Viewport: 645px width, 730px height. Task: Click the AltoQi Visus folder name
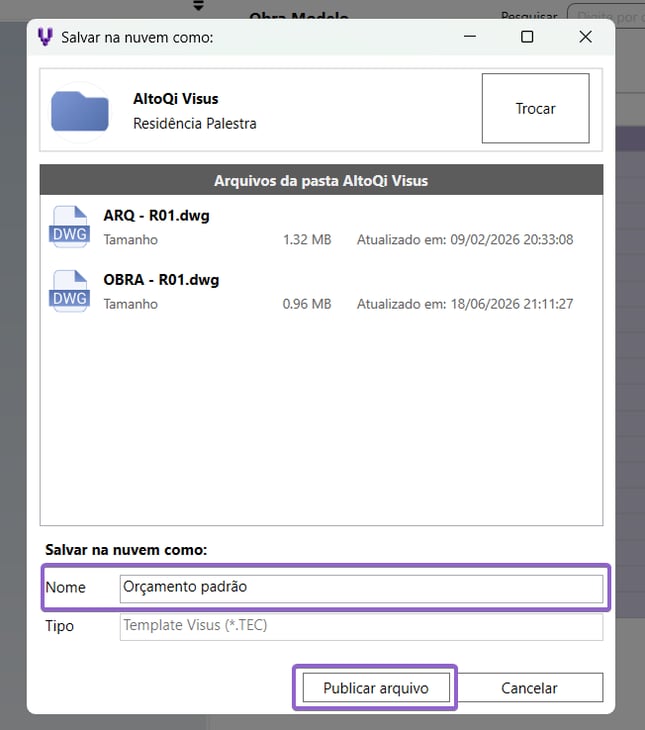176,99
